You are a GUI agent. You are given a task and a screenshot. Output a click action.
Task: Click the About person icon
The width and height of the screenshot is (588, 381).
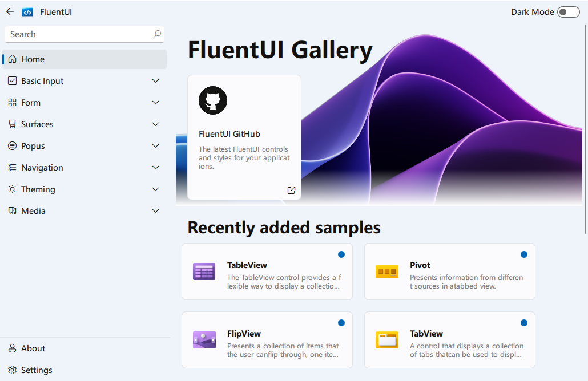(13, 348)
